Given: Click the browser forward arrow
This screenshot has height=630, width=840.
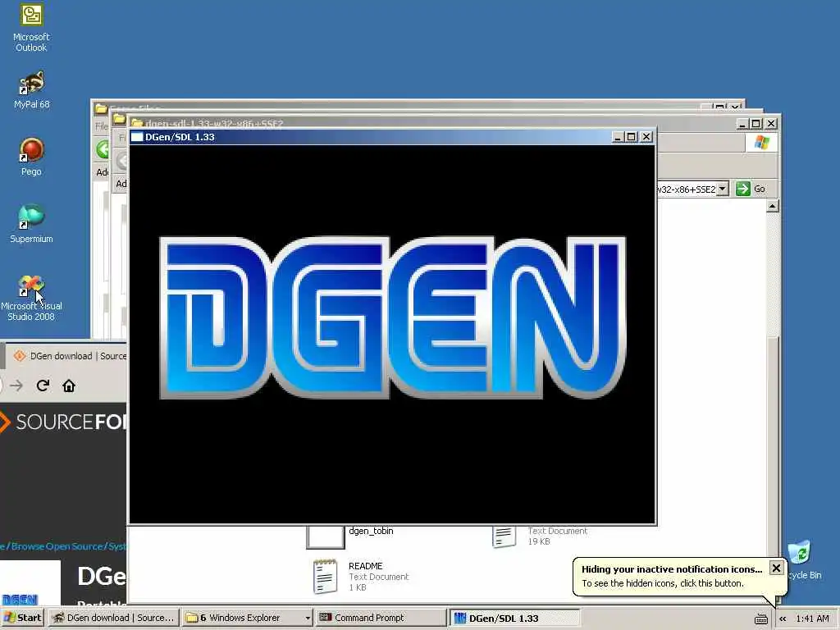Looking at the screenshot, I should (16, 386).
